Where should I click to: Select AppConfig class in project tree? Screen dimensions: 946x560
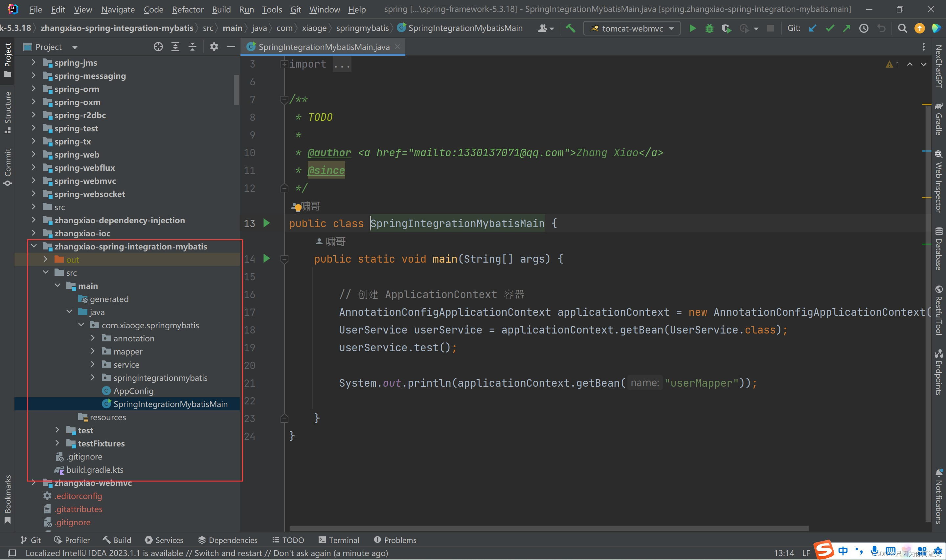pyautogui.click(x=133, y=391)
